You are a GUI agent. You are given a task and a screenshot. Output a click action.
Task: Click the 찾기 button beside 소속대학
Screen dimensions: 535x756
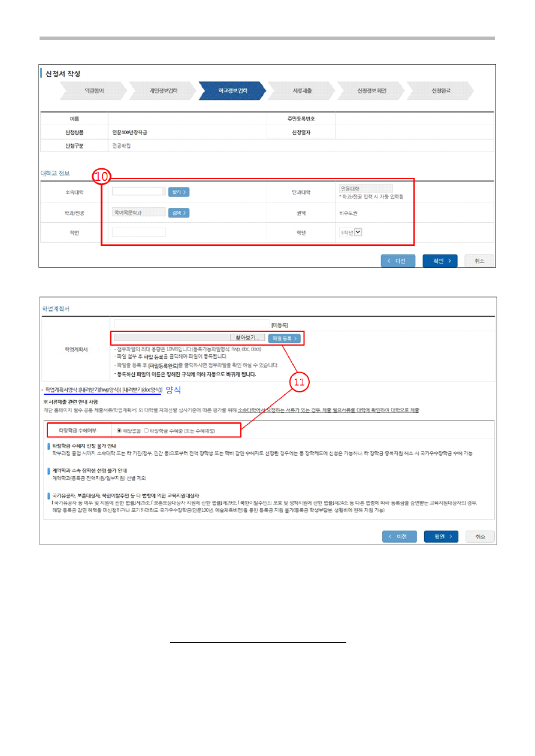tap(179, 192)
